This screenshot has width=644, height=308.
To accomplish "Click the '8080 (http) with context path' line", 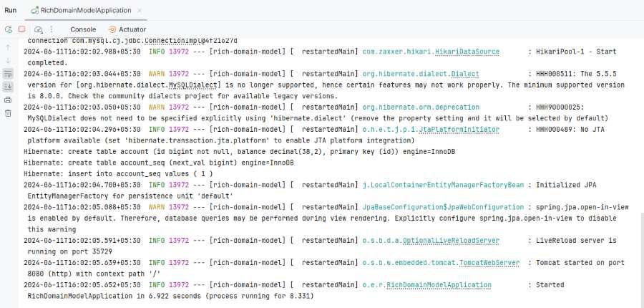I will point(94,274).
